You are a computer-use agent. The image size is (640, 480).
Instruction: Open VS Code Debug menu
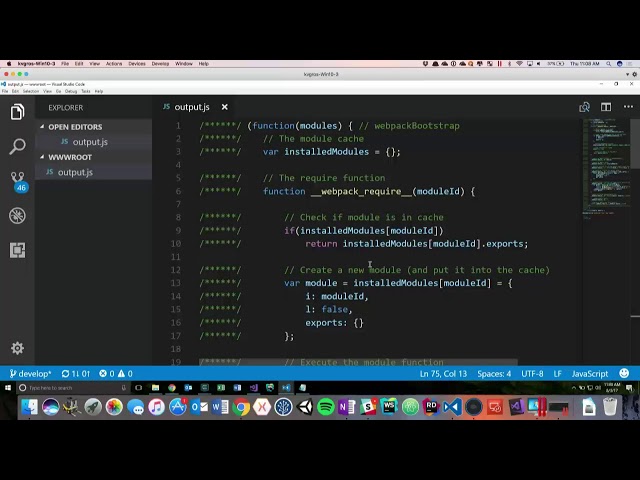pos(71,91)
